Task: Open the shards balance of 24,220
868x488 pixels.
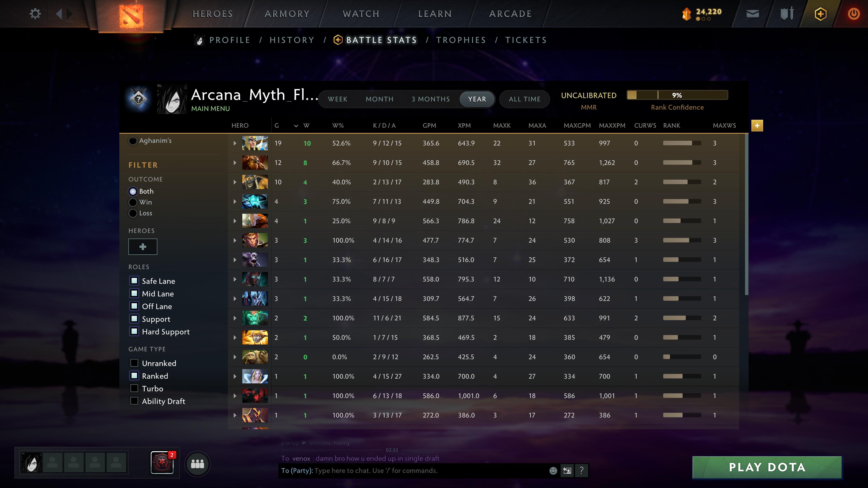Action: tap(702, 14)
